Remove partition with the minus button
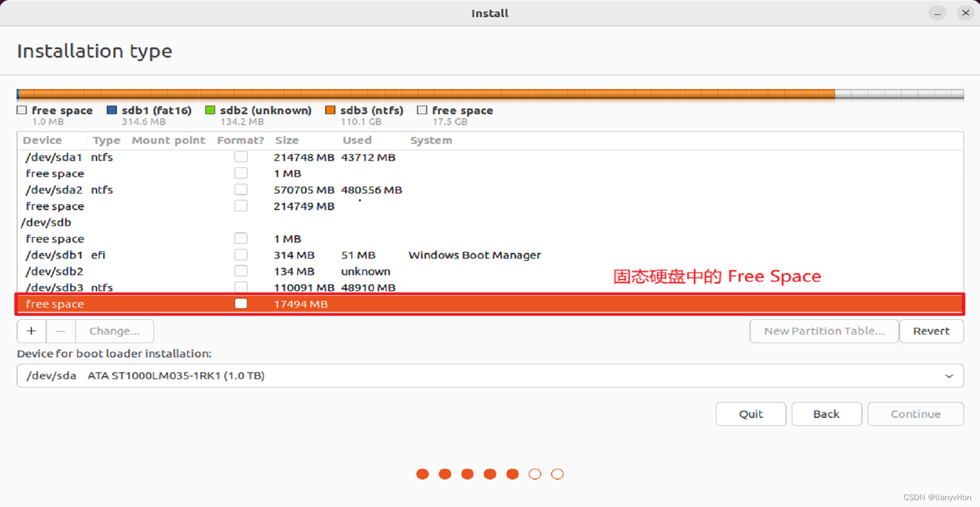Image resolution: width=980 pixels, height=507 pixels. pyautogui.click(x=61, y=331)
